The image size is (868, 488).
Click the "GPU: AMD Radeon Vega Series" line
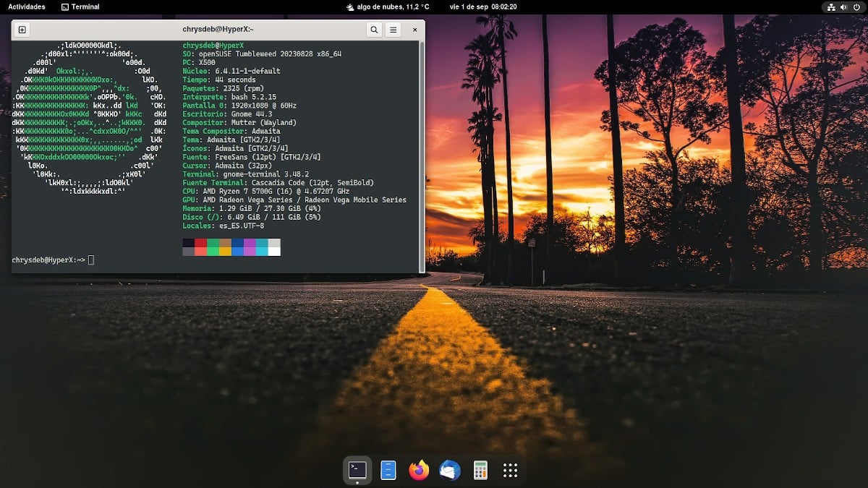pyautogui.click(x=294, y=200)
